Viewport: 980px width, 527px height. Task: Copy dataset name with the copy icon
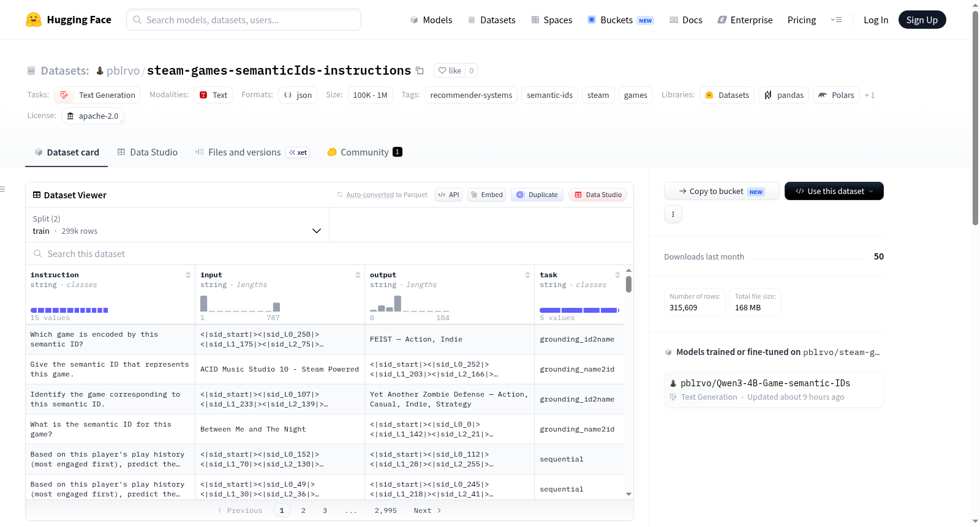pos(420,70)
